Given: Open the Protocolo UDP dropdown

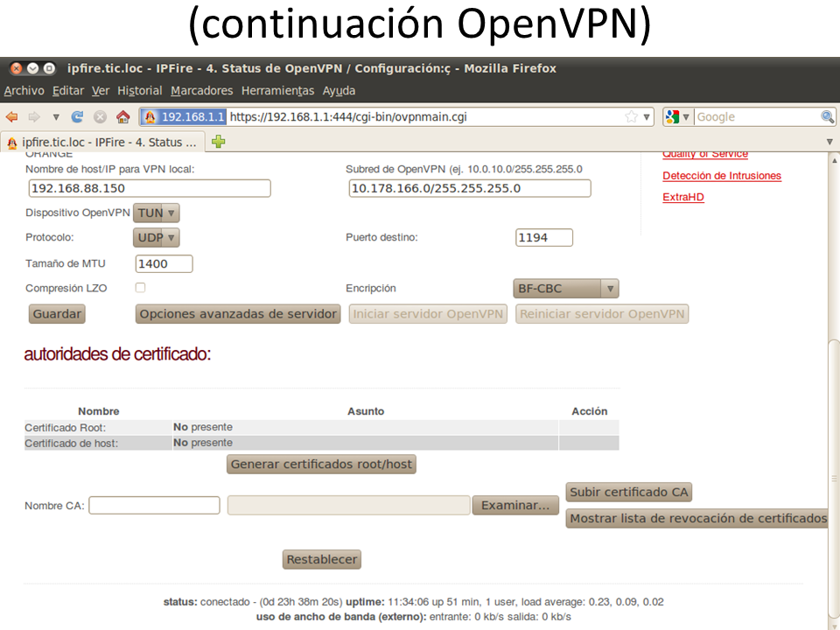Looking at the screenshot, I should pos(157,237).
